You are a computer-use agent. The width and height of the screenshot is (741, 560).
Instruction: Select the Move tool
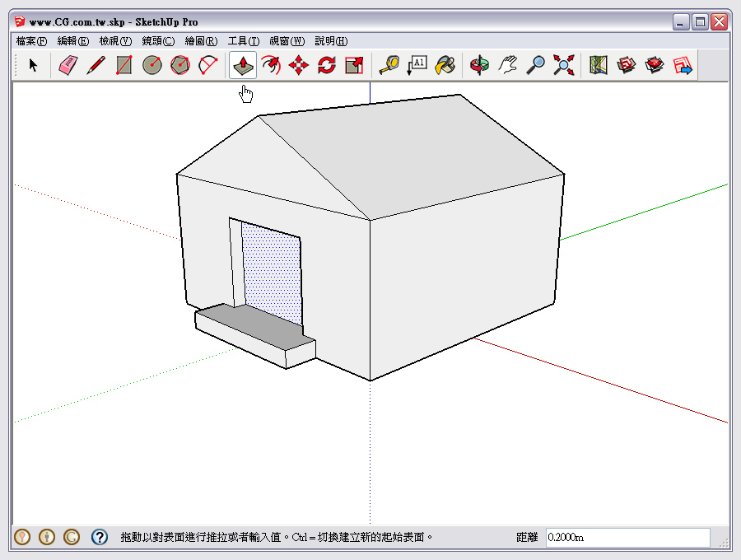299,65
